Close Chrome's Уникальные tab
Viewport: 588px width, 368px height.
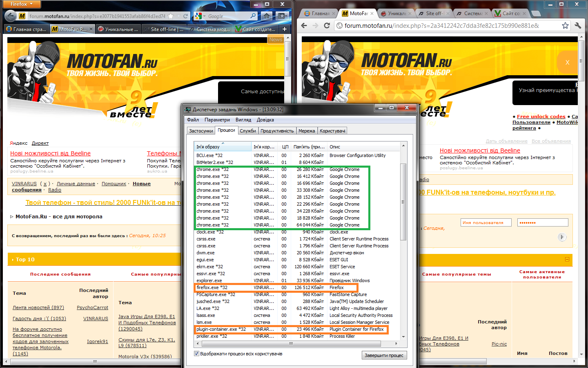(x=410, y=13)
